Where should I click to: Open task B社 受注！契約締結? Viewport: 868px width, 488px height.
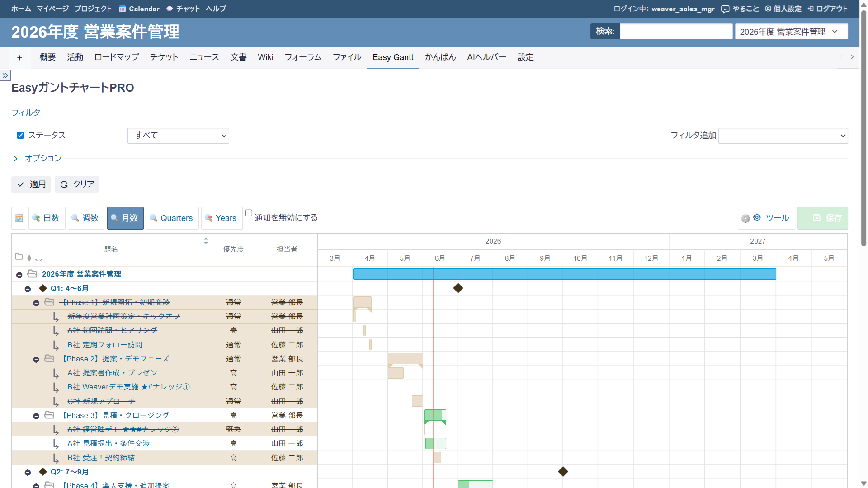point(101,458)
